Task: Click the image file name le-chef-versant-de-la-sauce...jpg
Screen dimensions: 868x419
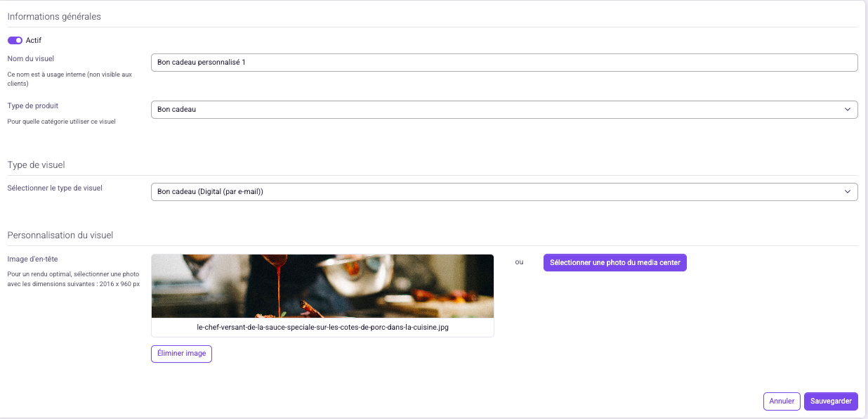Action: [322, 328]
